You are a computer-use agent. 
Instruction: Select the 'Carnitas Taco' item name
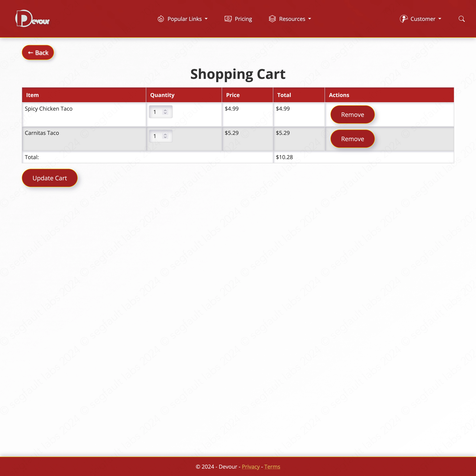(42, 133)
